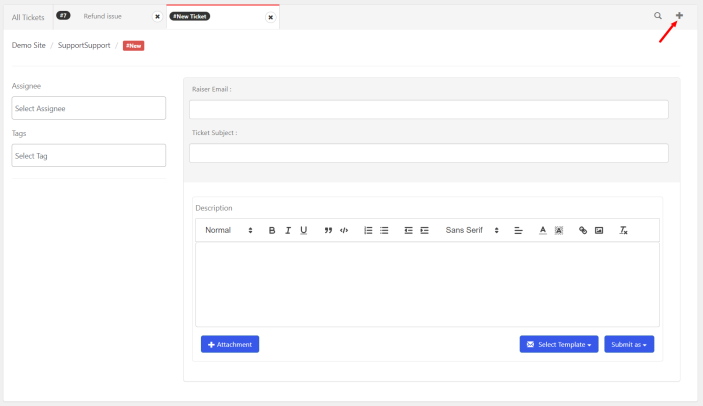Open the Normal heading style dropdown
Viewport: 703px width, 406px height.
point(229,231)
